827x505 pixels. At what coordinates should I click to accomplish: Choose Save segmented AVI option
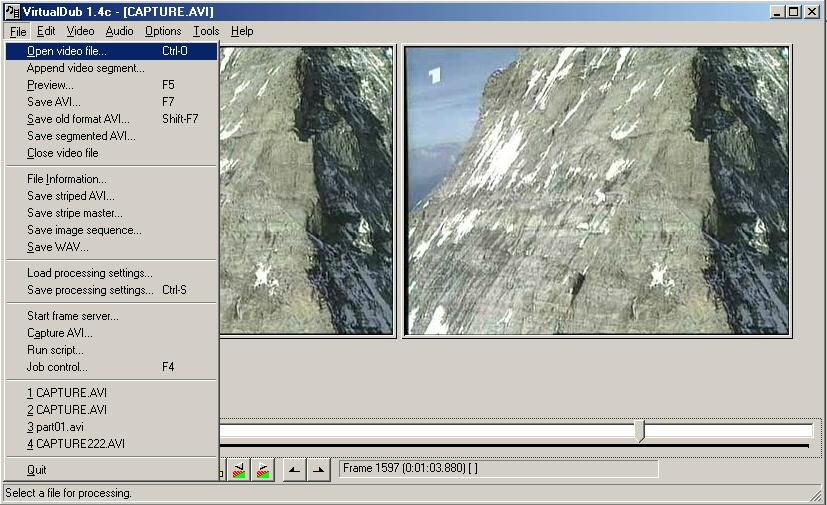click(x=81, y=136)
